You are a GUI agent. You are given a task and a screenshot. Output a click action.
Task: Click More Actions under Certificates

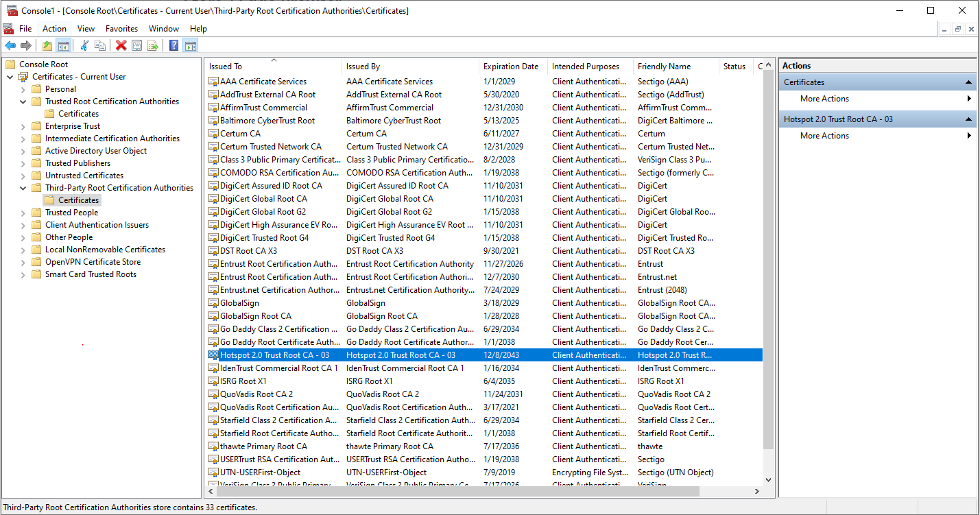pyautogui.click(x=824, y=98)
